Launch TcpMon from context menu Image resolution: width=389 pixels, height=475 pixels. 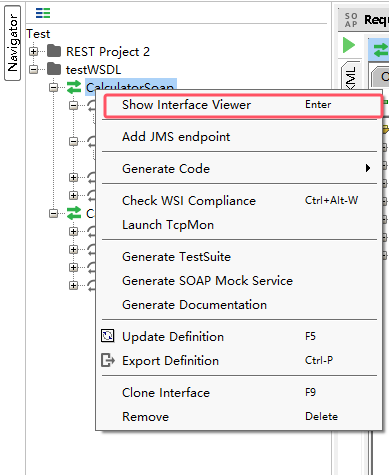point(239,225)
